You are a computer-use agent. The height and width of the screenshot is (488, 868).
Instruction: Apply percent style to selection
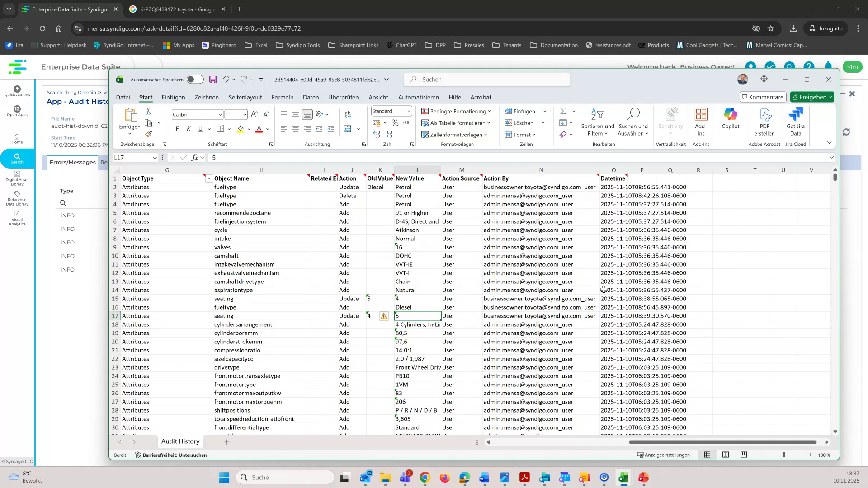pyautogui.click(x=395, y=122)
